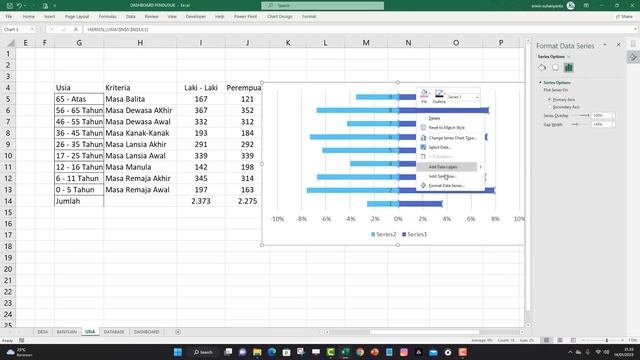Click the taskbar Search button

[x=203, y=352]
